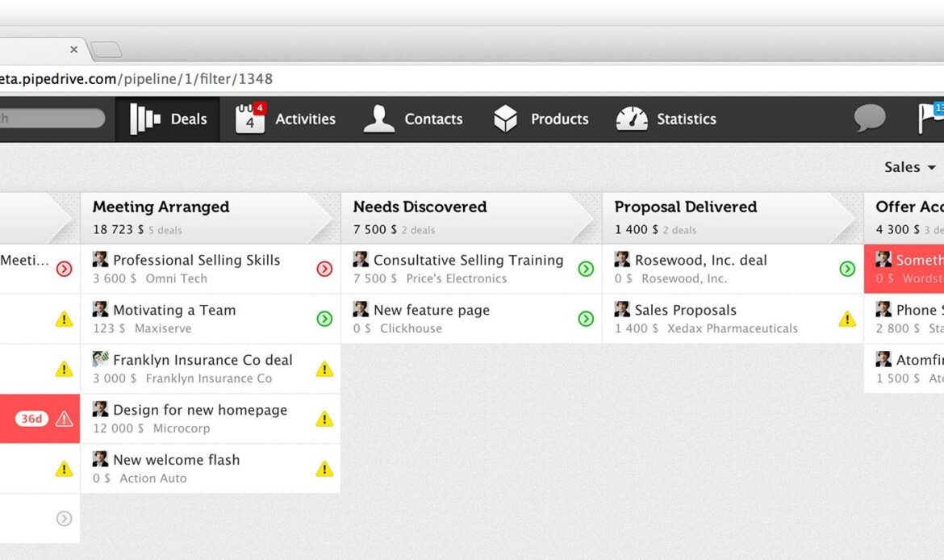944x560 pixels.
Task: Switch to the Statistics tab
Action: (x=666, y=119)
